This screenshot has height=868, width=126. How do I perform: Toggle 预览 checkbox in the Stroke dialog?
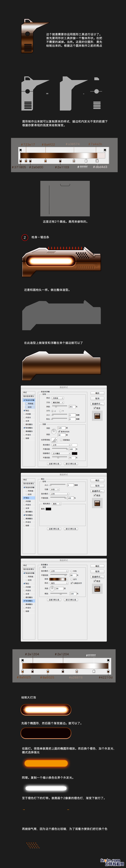tap(95, 495)
